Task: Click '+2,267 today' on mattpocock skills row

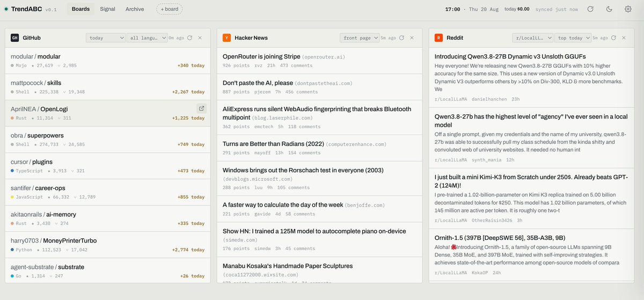Action: tap(188, 92)
